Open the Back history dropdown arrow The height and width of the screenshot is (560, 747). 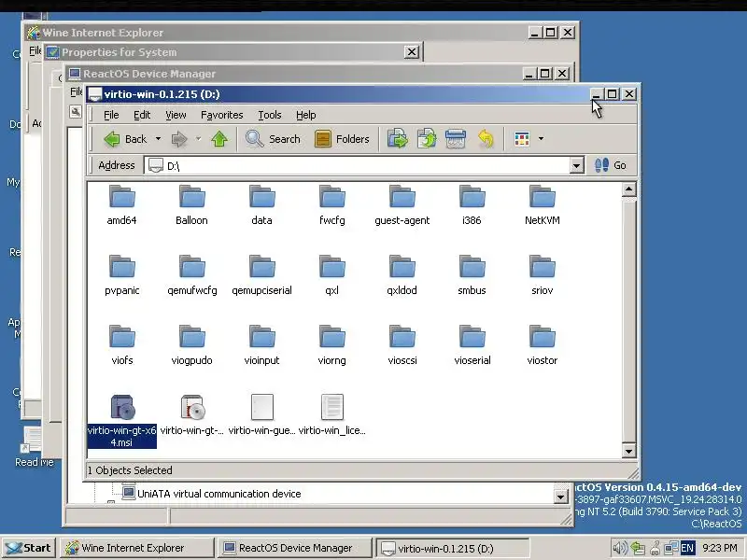tap(158, 139)
